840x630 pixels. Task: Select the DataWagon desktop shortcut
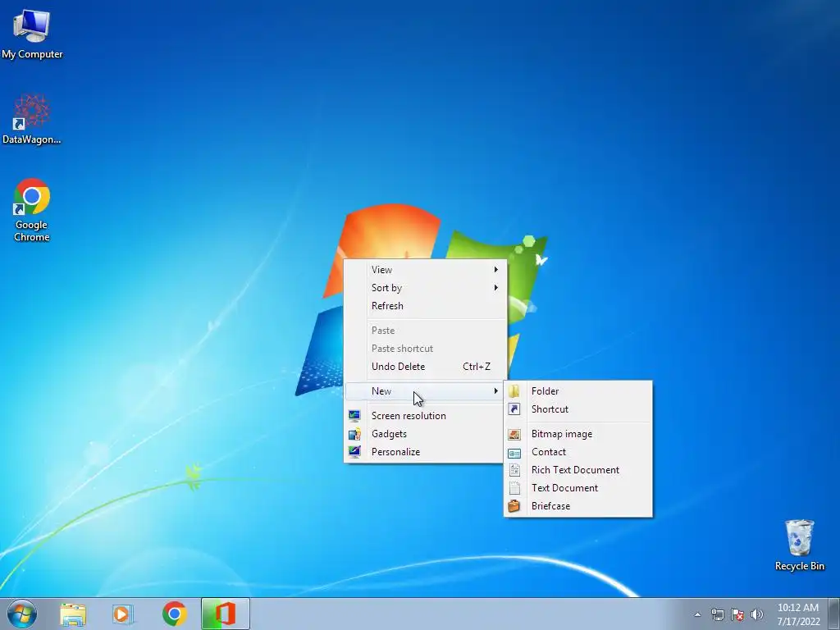(32, 119)
